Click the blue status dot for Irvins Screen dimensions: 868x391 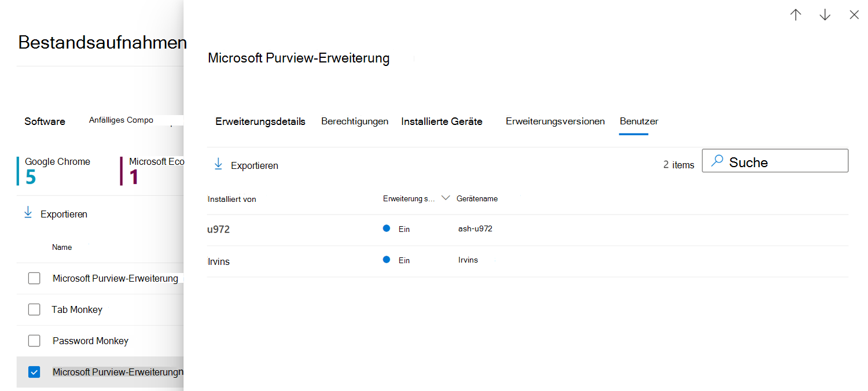[387, 260]
